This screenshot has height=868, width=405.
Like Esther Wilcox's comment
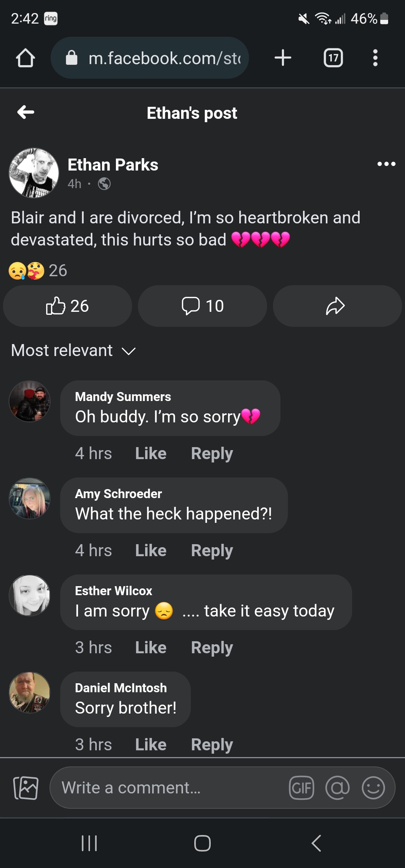click(151, 648)
